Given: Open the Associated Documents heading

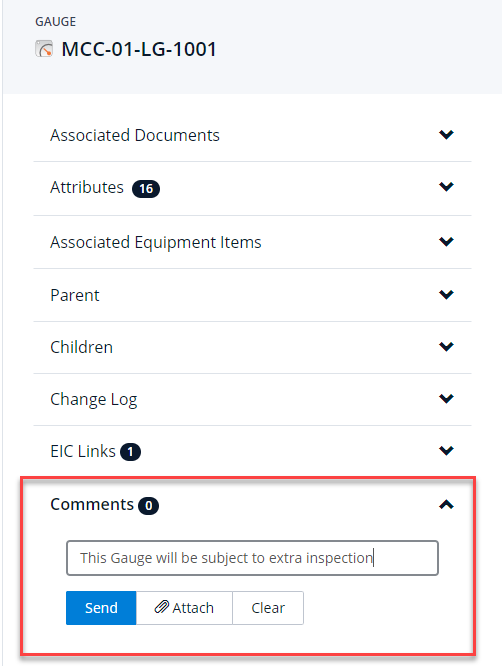Looking at the screenshot, I should 135,135.
